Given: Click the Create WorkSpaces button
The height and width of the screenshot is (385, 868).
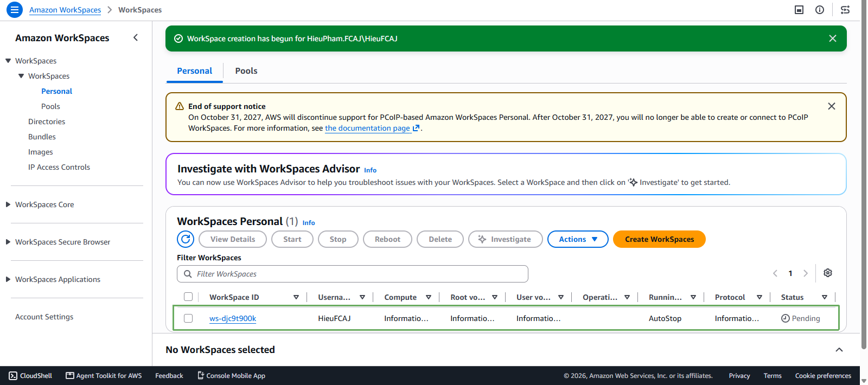Looking at the screenshot, I should (659, 239).
